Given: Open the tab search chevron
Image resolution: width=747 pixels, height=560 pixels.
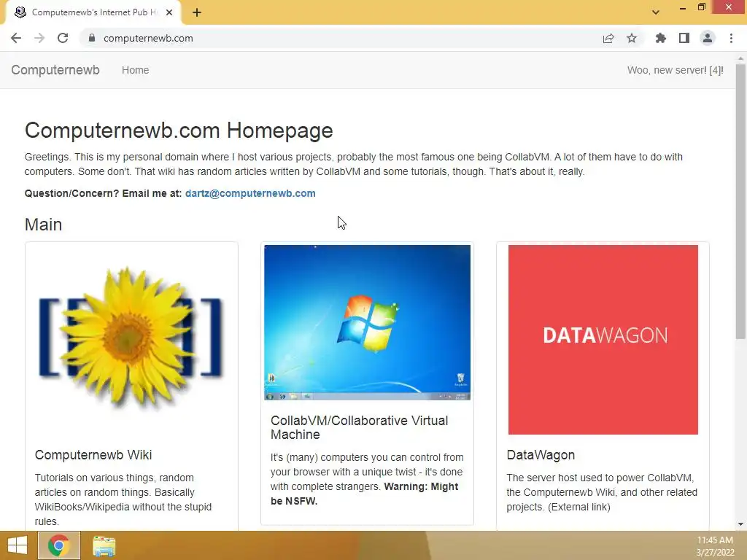Looking at the screenshot, I should [x=656, y=12].
